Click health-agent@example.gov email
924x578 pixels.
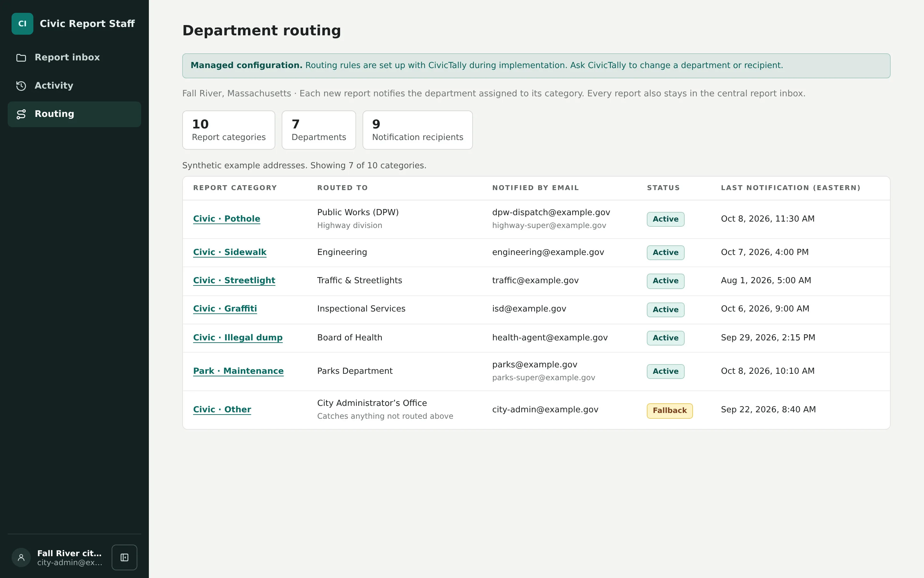click(x=550, y=337)
